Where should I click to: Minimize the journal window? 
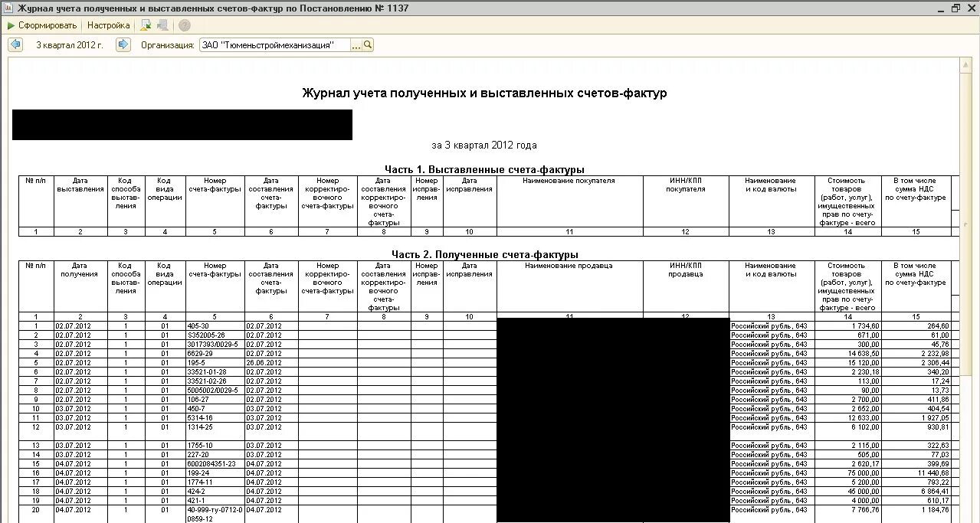click(942, 8)
